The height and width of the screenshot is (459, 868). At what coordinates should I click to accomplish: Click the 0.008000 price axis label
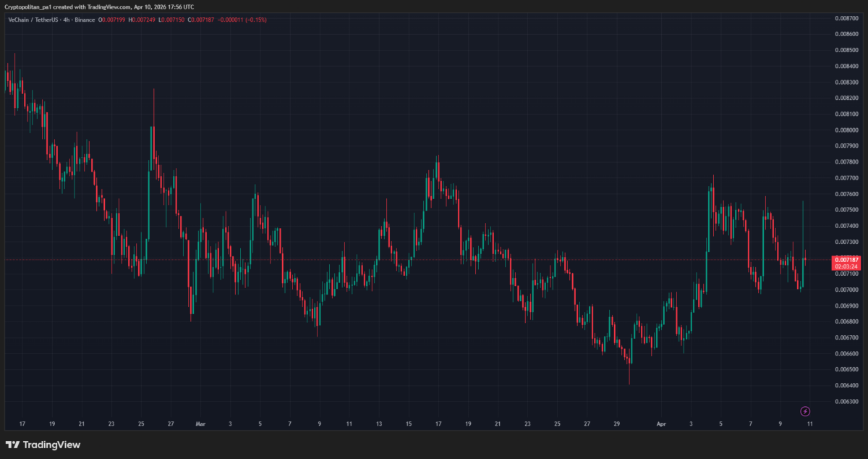coord(846,130)
